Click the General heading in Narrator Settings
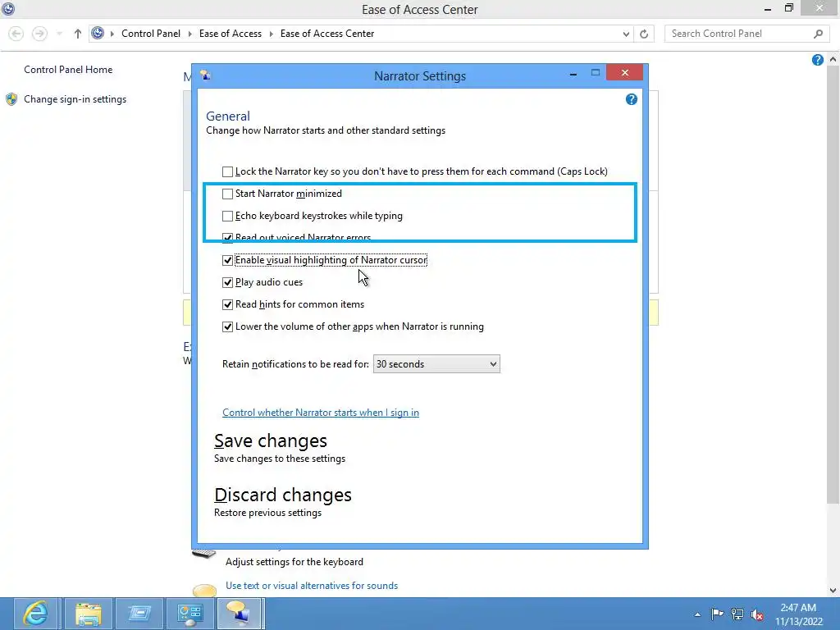This screenshot has width=840, height=630. pos(228,116)
